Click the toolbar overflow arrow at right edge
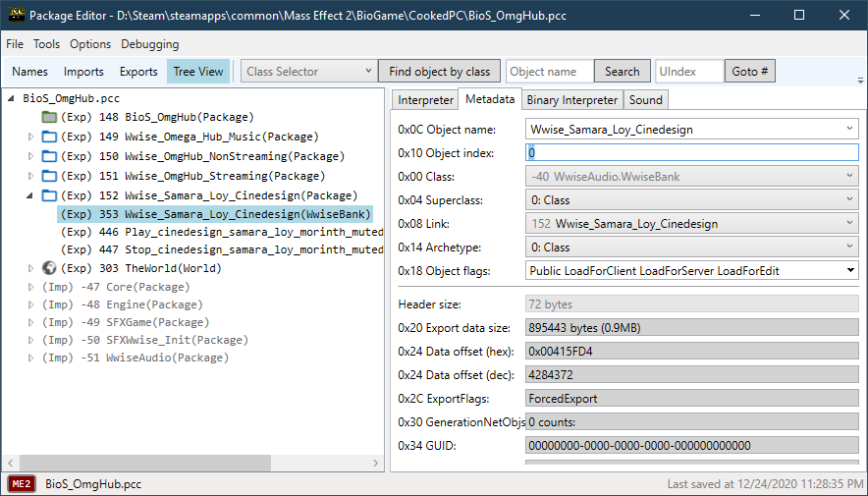Screen dimensions: 868x496 [x=860, y=80]
